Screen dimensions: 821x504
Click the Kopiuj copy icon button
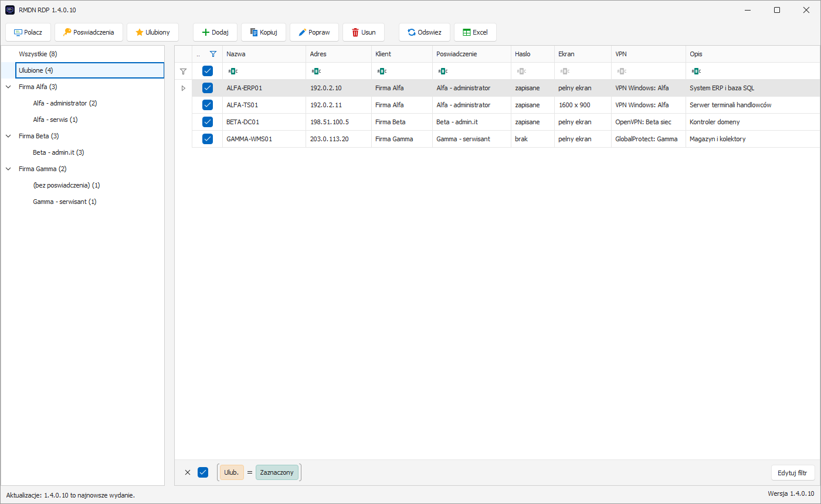click(263, 32)
